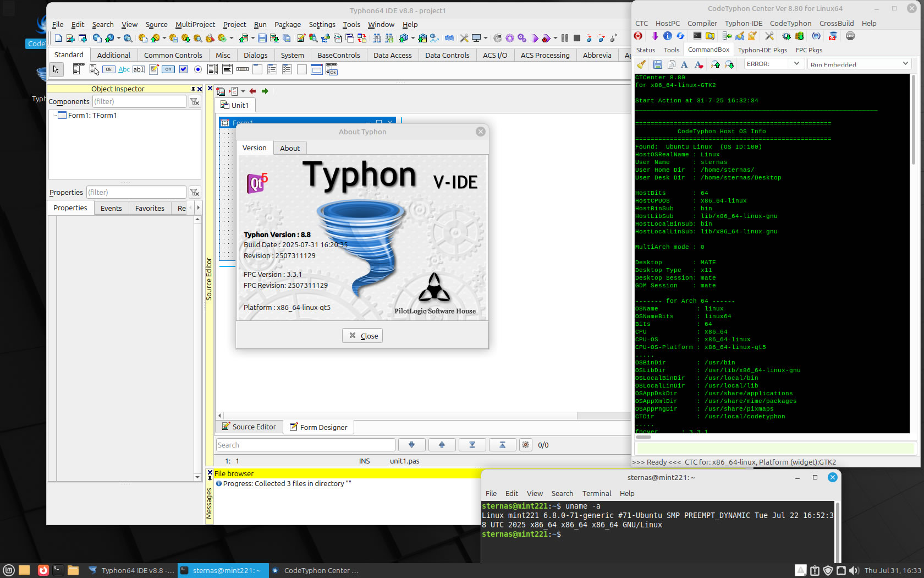This screenshot has width=924, height=578.
Task: Open the Status tab in CodeTyphon Center
Action: pyautogui.click(x=646, y=50)
